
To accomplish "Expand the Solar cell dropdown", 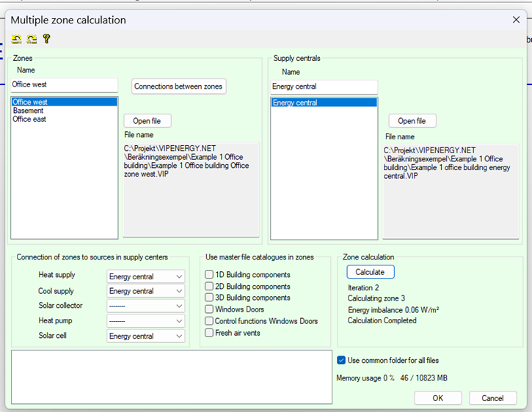I will click(x=145, y=336).
